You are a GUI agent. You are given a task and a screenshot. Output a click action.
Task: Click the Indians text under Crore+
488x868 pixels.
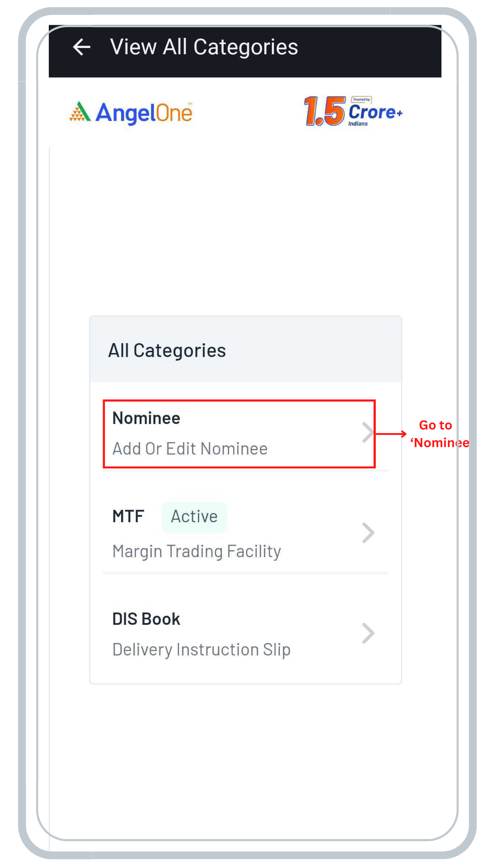coord(358,124)
